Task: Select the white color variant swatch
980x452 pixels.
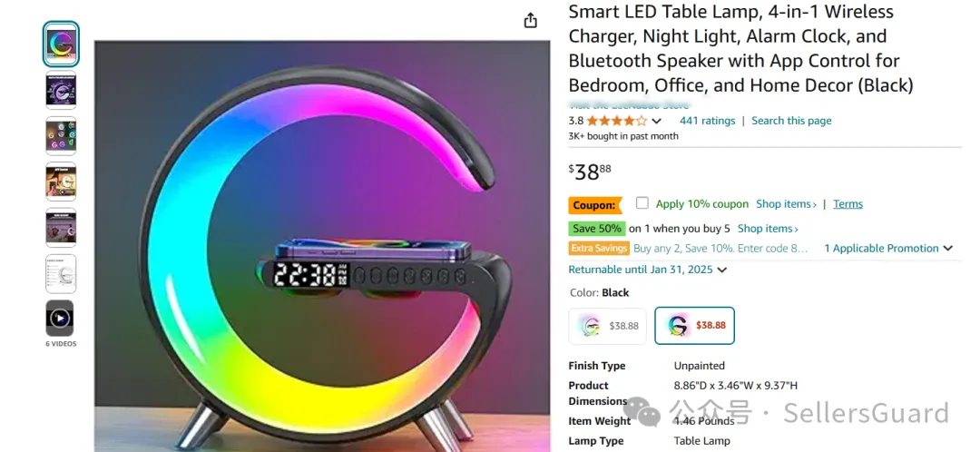Action: [x=607, y=326]
